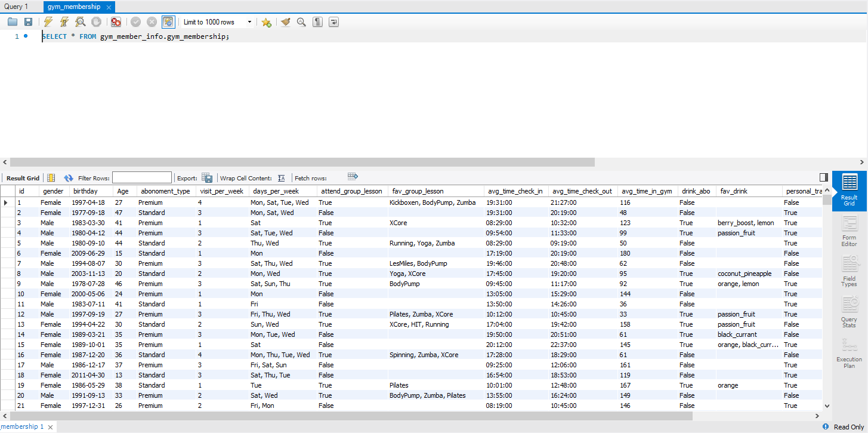
Task: Click Result Grid label in results toolbar
Action: click(23, 178)
